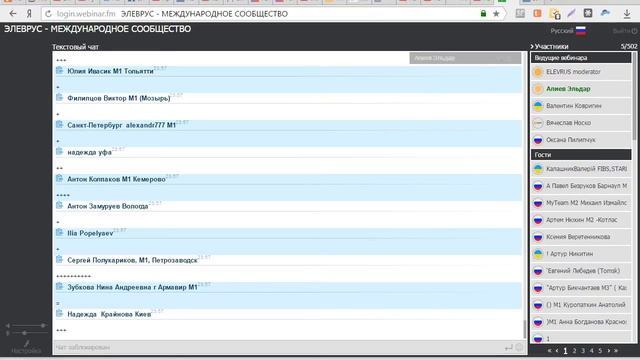Go to previous participants page arrow

click(557, 351)
